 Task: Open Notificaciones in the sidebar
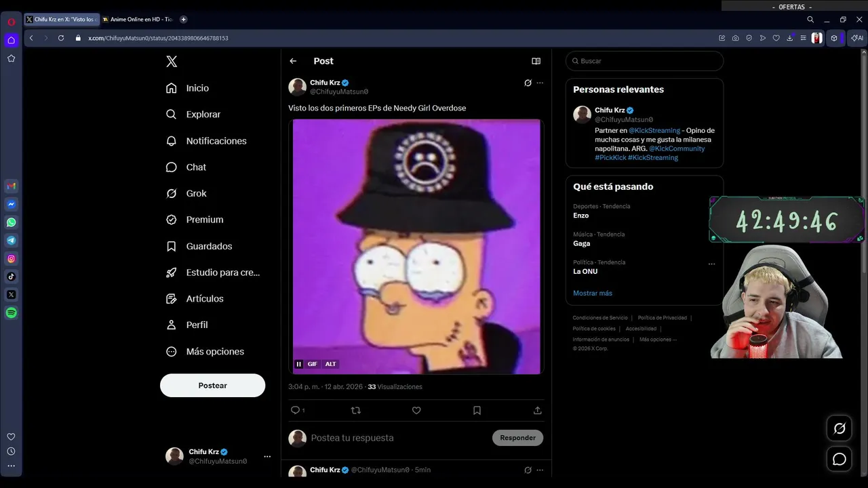pos(206,141)
